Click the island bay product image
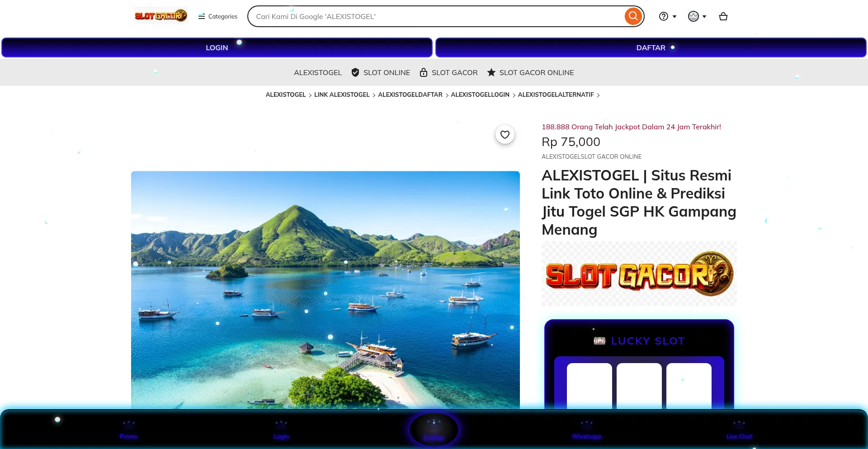This screenshot has width=868, height=449. tap(325, 290)
